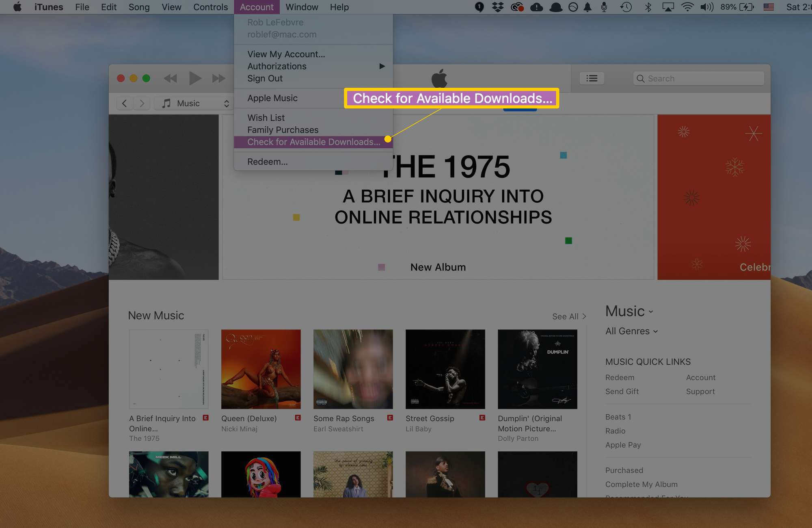Open the Meek Mill album cover
Image resolution: width=812 pixels, height=528 pixels.
168,474
